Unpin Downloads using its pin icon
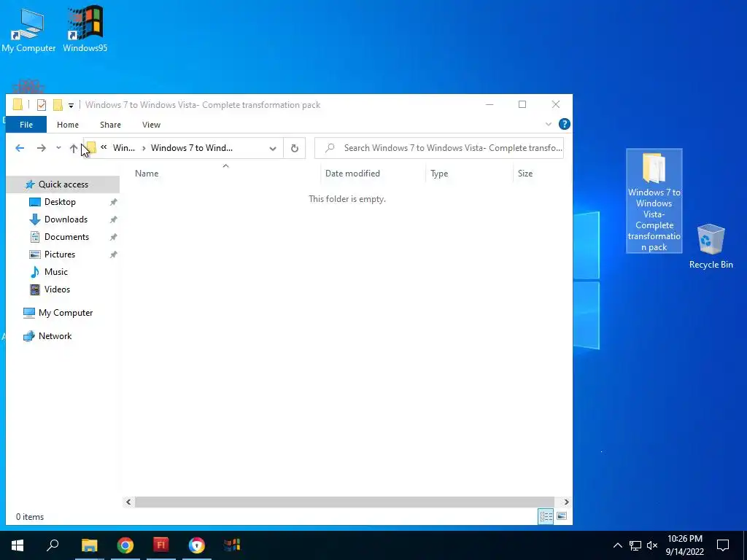The width and height of the screenshot is (747, 560). (x=113, y=219)
